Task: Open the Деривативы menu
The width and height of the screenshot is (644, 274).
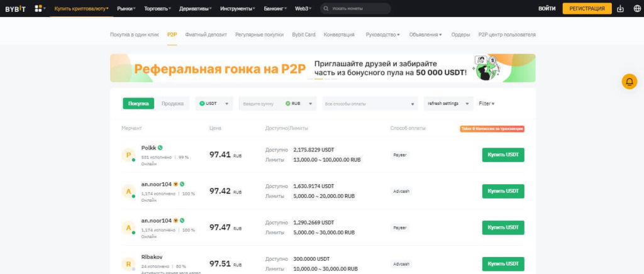Action: pyautogui.click(x=196, y=9)
